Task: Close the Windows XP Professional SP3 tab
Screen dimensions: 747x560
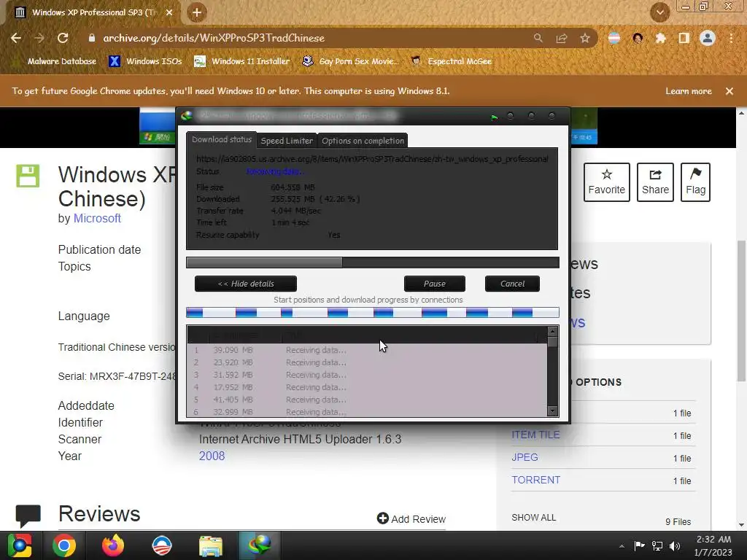Action: click(169, 12)
